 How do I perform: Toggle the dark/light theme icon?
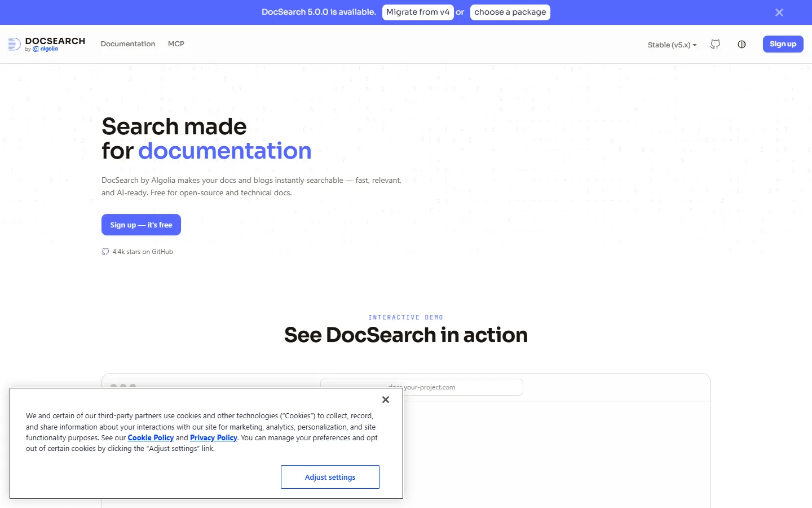742,44
